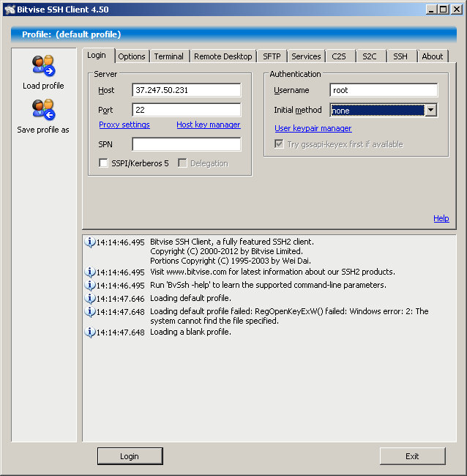Click 'Run BvSsh -help' log message text
Viewport: 467px width, 476px height.
tap(268, 285)
